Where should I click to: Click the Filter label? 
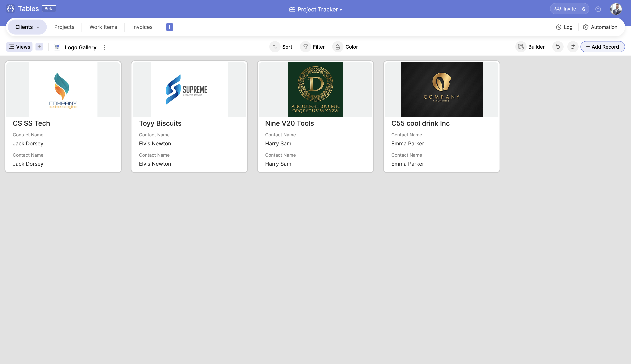tap(319, 47)
